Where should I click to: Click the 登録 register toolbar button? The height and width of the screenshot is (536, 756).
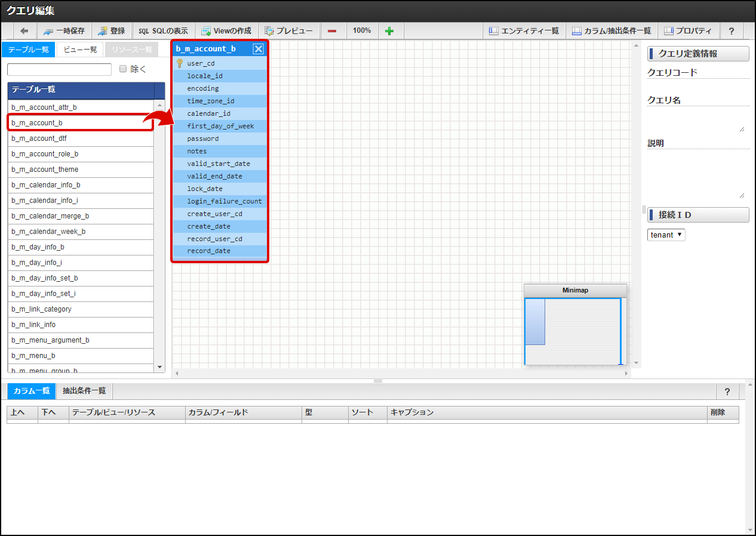pos(112,31)
